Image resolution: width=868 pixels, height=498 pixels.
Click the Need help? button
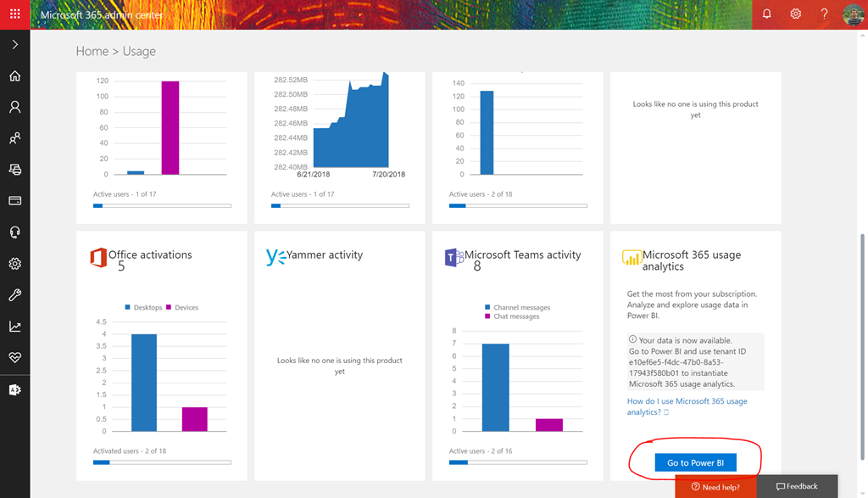(715, 487)
